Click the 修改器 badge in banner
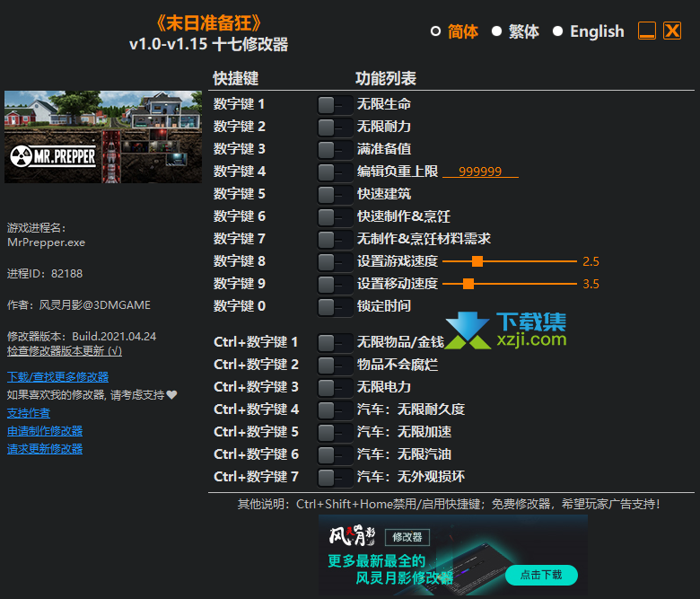 point(407,537)
